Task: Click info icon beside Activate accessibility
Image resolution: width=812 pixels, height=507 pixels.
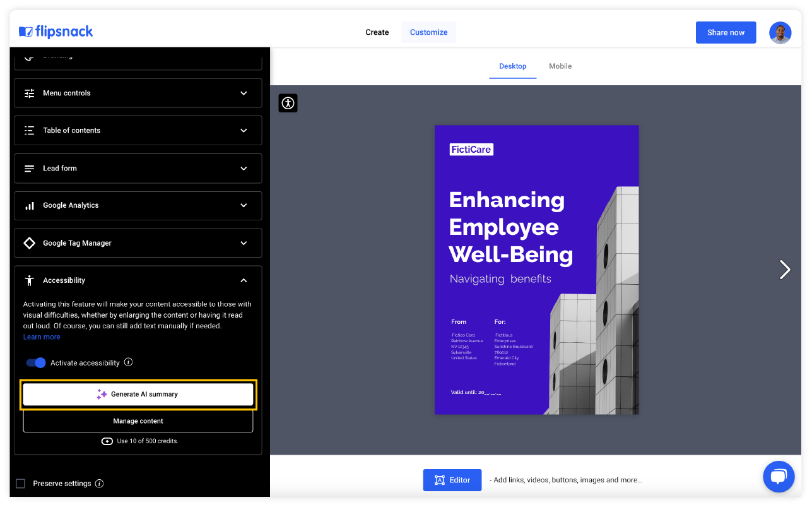Action: pos(129,362)
